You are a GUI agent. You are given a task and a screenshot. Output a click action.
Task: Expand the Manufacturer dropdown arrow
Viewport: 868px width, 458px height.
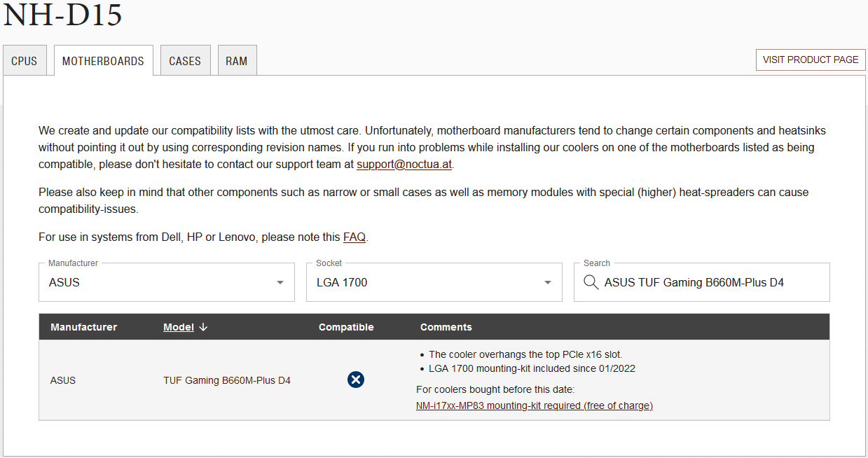click(x=280, y=283)
